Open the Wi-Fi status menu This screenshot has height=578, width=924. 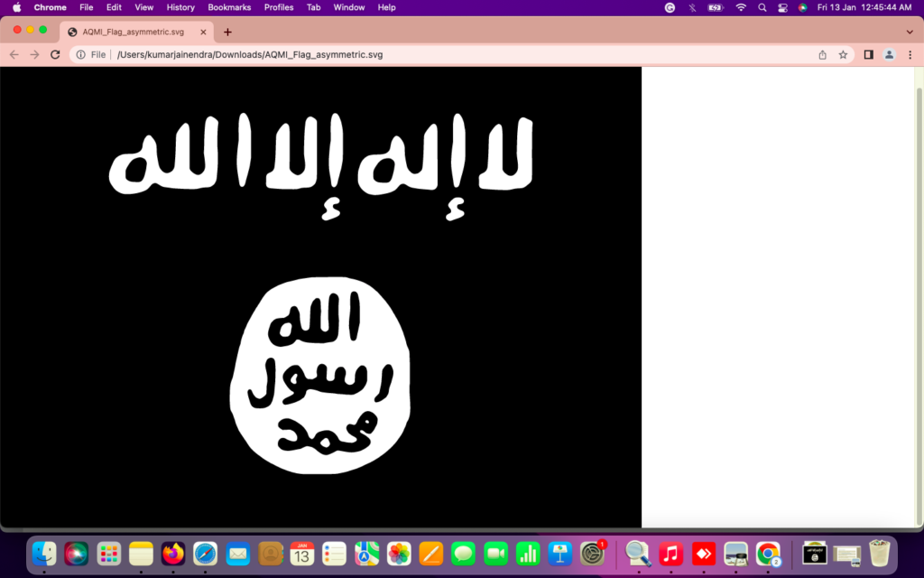tap(741, 7)
